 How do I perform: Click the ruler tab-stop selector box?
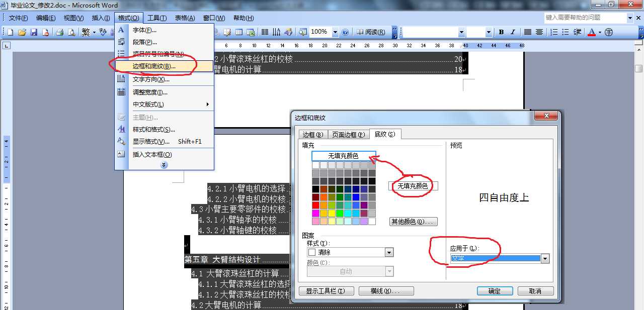[x=6, y=46]
